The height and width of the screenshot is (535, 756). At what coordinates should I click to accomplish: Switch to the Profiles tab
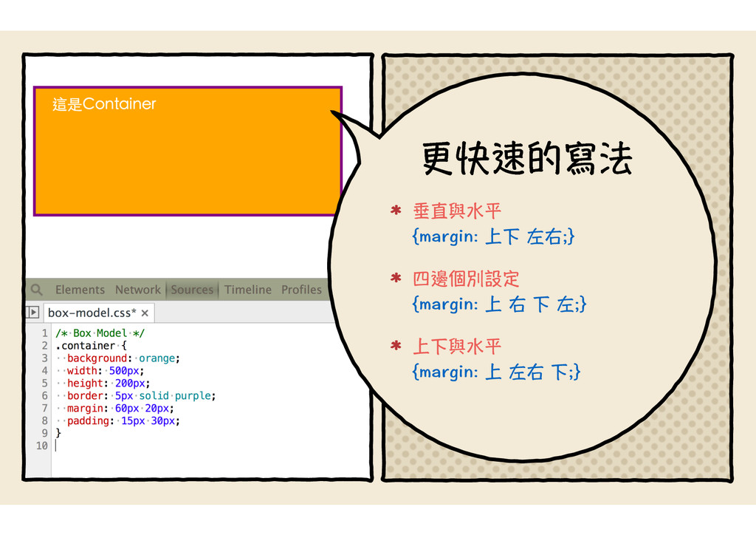(x=301, y=290)
